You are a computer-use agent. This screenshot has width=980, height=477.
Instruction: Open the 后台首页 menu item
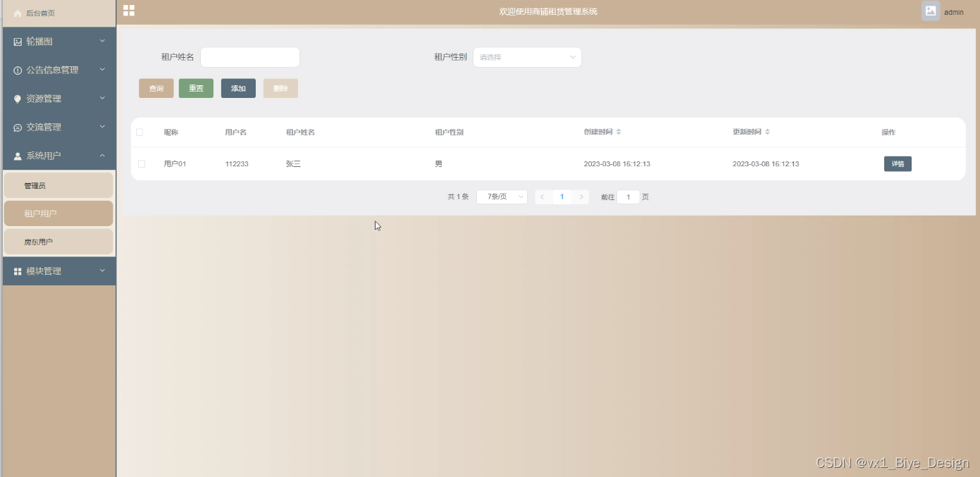tap(58, 13)
